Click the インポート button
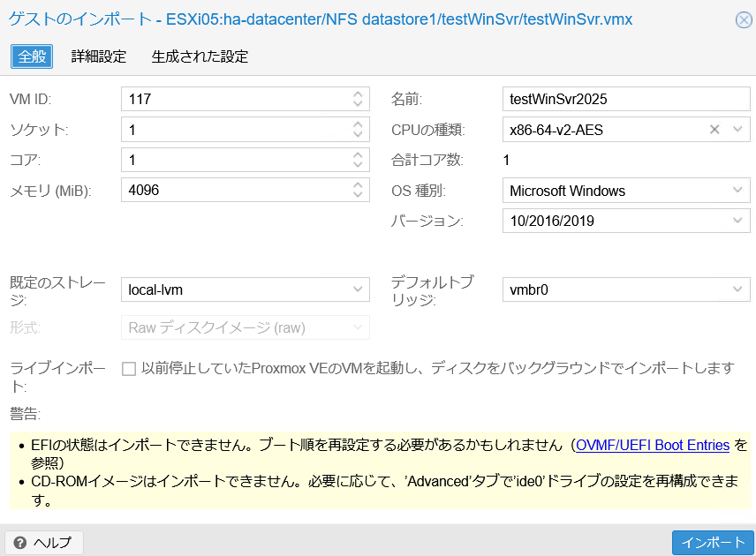 (x=713, y=542)
